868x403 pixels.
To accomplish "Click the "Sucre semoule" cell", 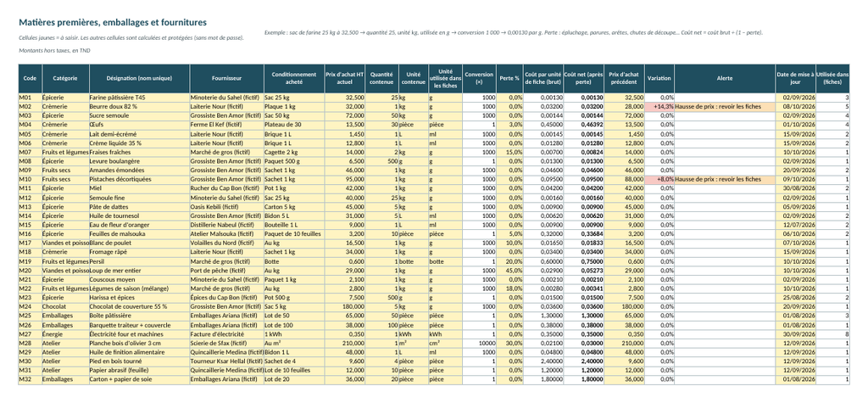I will point(140,115).
